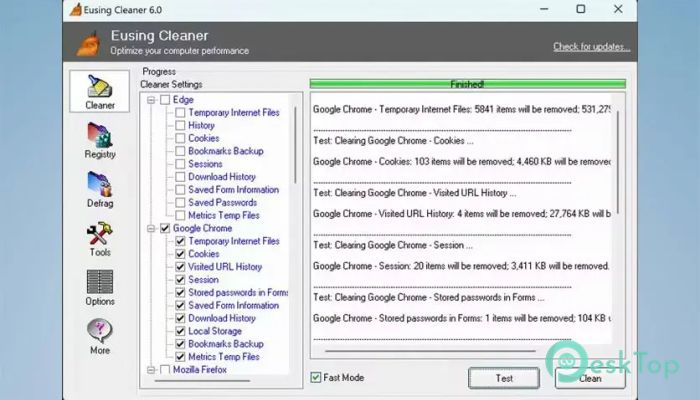Check the Mozilla Firefox group checkbox

pyautogui.click(x=165, y=370)
